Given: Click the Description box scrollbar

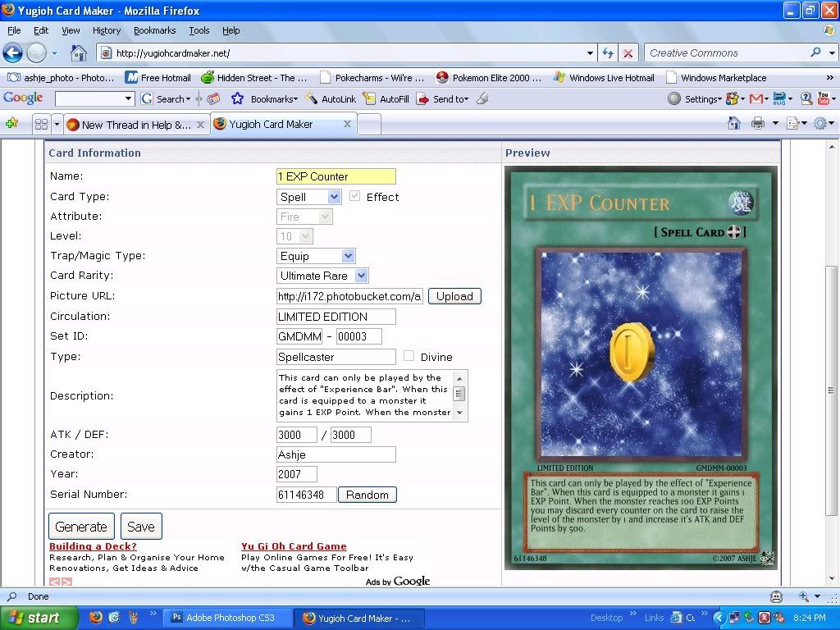Looking at the screenshot, I should pos(459,395).
